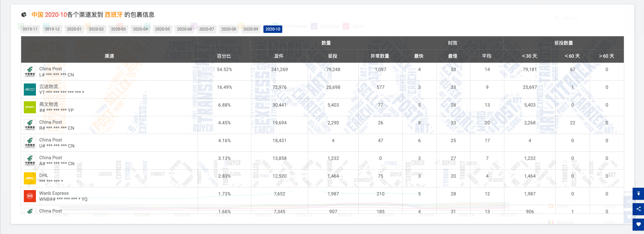Screen dimensions: 644x234
Task: Click the 数量 group header
Action: pyautogui.click(x=326, y=43)
